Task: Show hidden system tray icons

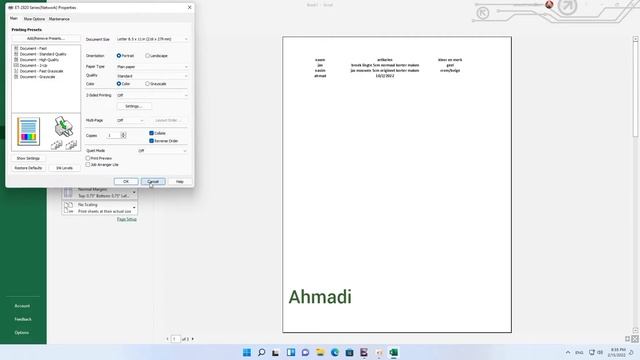Action: click(568, 352)
